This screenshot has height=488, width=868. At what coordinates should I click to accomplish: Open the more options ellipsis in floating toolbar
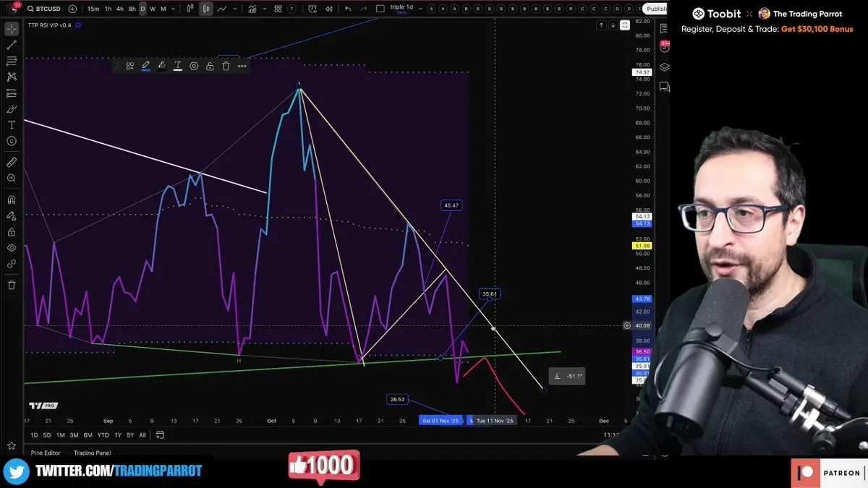(242, 66)
